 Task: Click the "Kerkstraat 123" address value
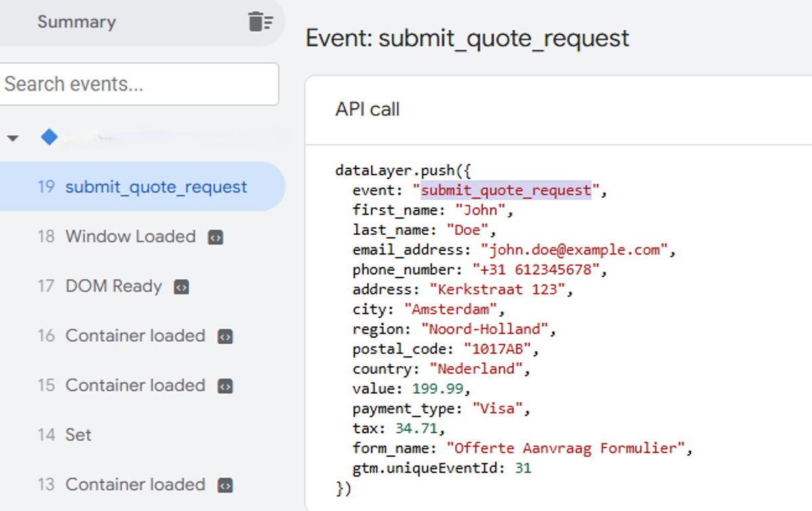pyautogui.click(x=497, y=290)
